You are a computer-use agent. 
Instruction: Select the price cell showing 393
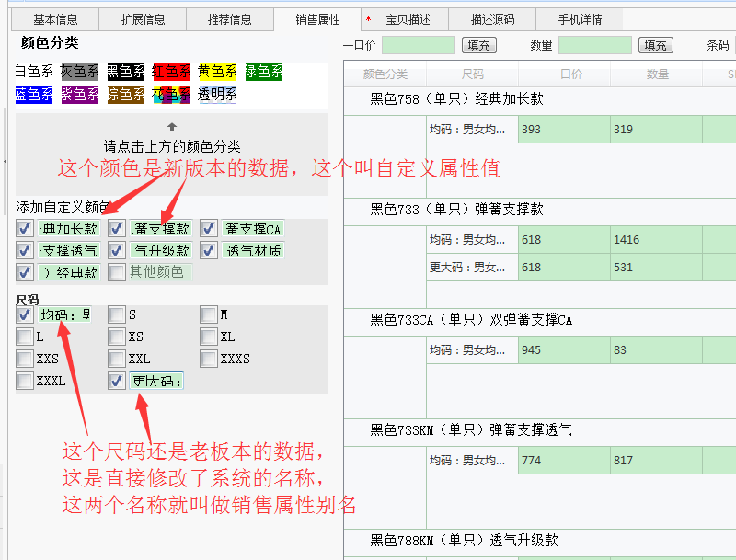(x=564, y=130)
